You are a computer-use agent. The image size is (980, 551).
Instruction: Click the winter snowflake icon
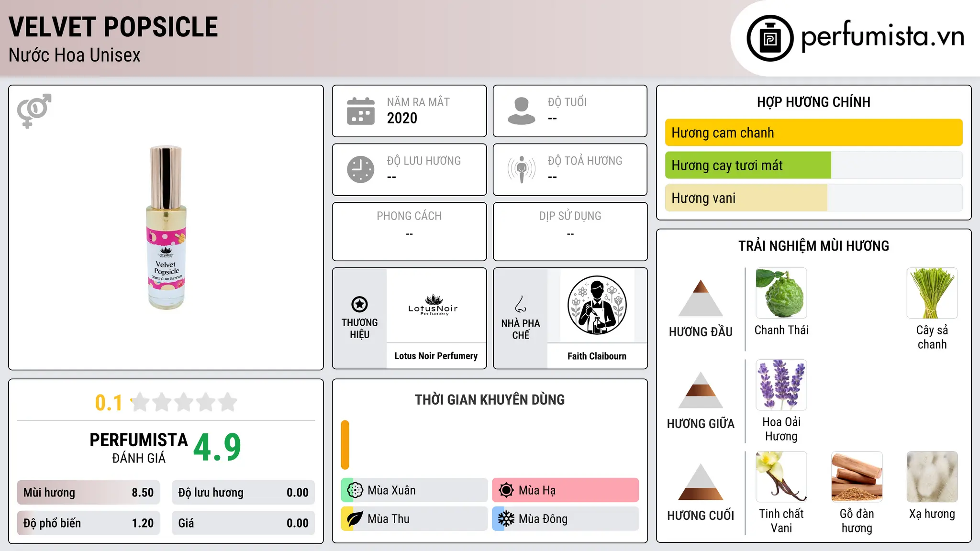(x=506, y=519)
